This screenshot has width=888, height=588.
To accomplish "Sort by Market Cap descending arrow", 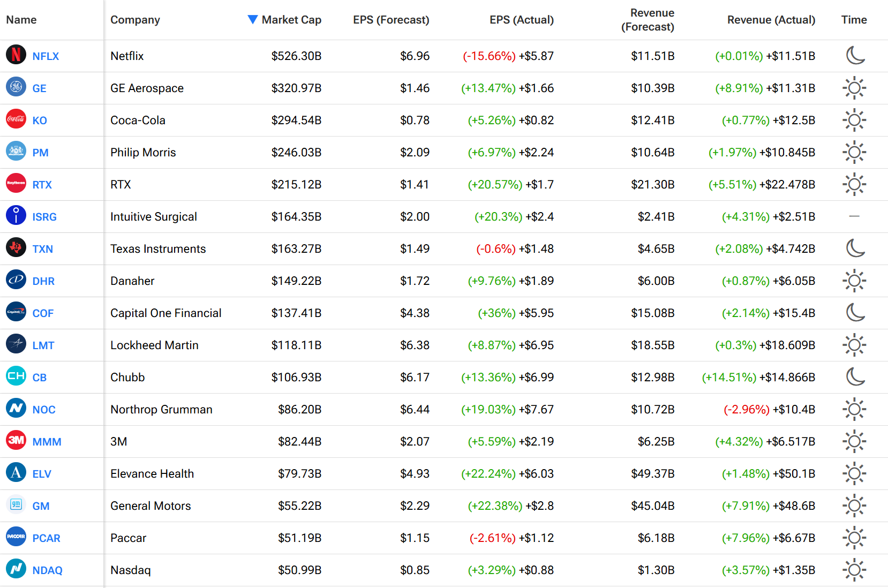I will pos(253,20).
